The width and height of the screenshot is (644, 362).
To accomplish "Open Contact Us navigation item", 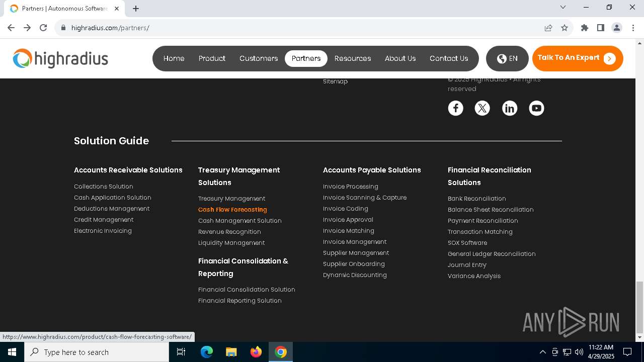I will pos(449,58).
